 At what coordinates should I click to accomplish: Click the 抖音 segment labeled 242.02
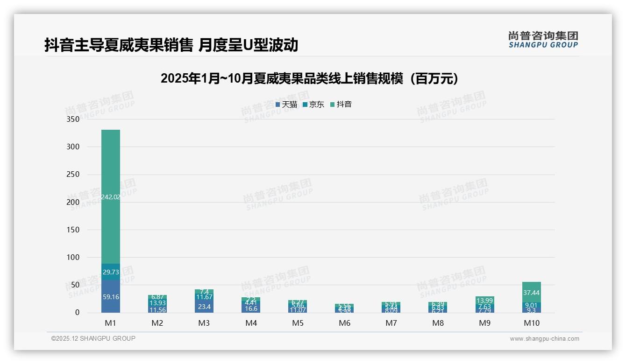(110, 197)
